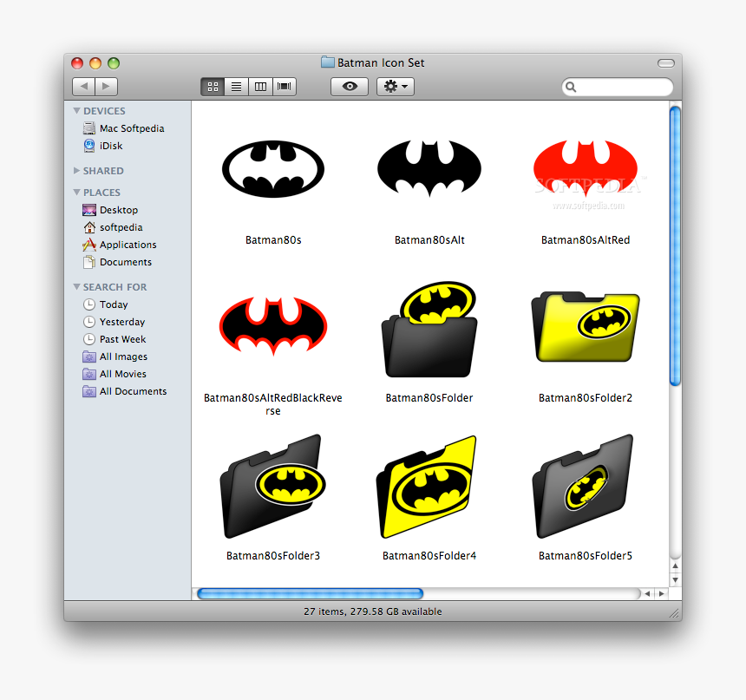Viewport: 746px width, 700px height.
Task: Select All Images smart folder
Action: [x=115, y=357]
